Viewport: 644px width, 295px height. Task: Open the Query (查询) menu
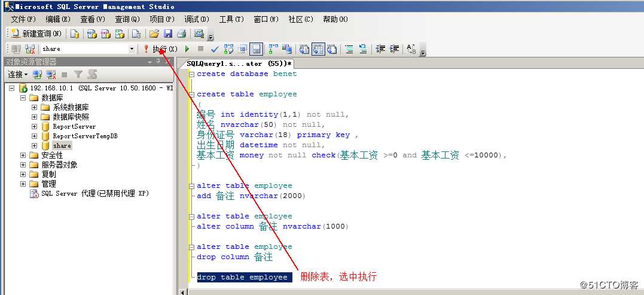pos(127,19)
